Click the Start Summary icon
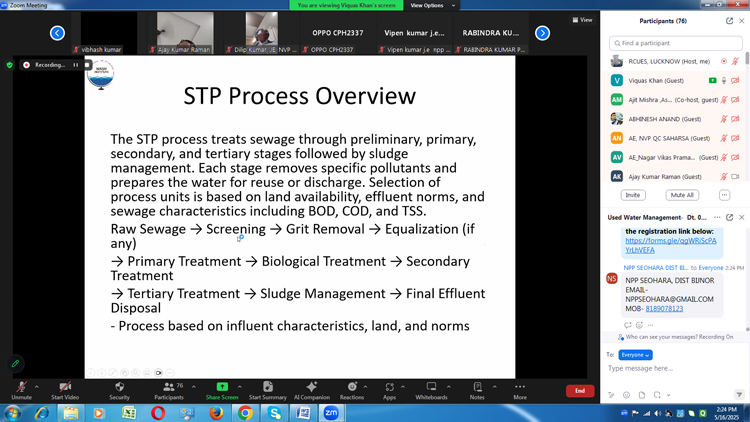This screenshot has height=422, width=750. point(267,387)
